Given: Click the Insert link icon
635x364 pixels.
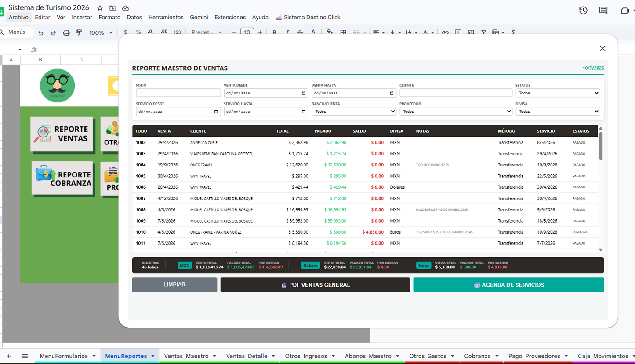Looking at the screenshot, I should [x=445, y=32].
